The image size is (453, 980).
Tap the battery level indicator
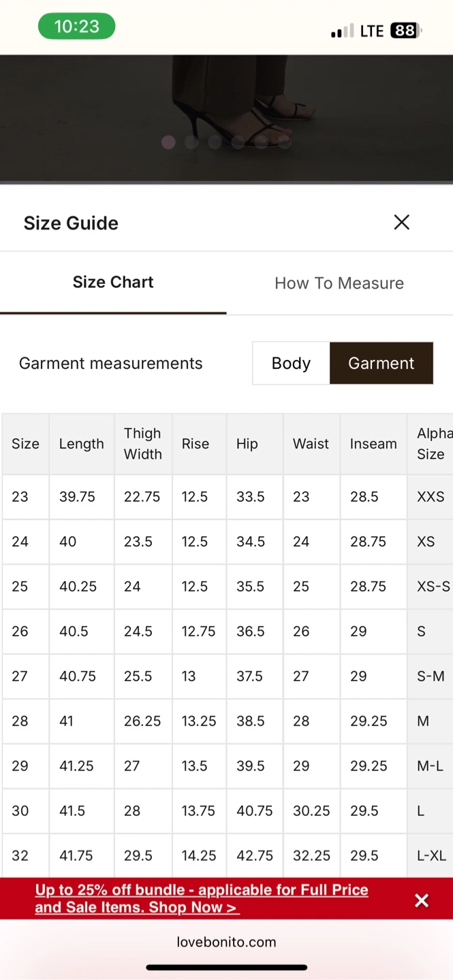click(405, 31)
